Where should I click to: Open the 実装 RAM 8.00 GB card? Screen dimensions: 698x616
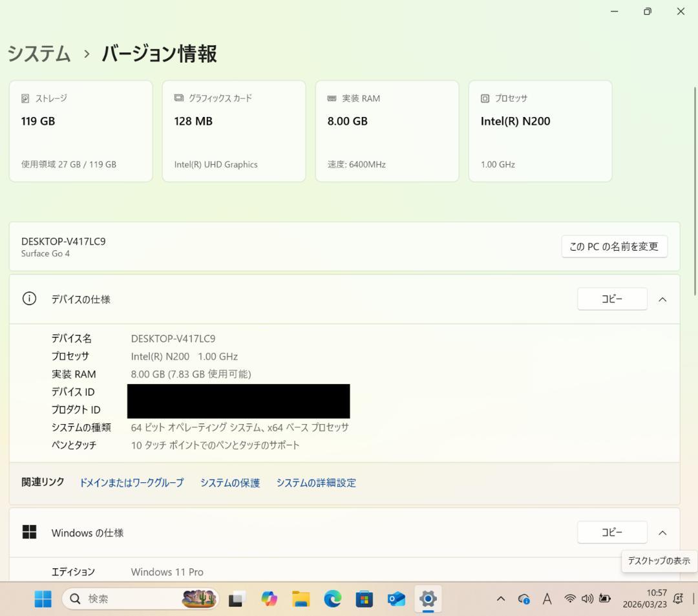click(x=387, y=131)
